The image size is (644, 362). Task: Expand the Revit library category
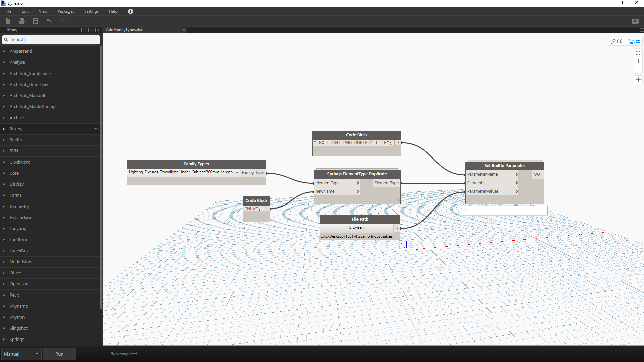[x=50, y=295]
